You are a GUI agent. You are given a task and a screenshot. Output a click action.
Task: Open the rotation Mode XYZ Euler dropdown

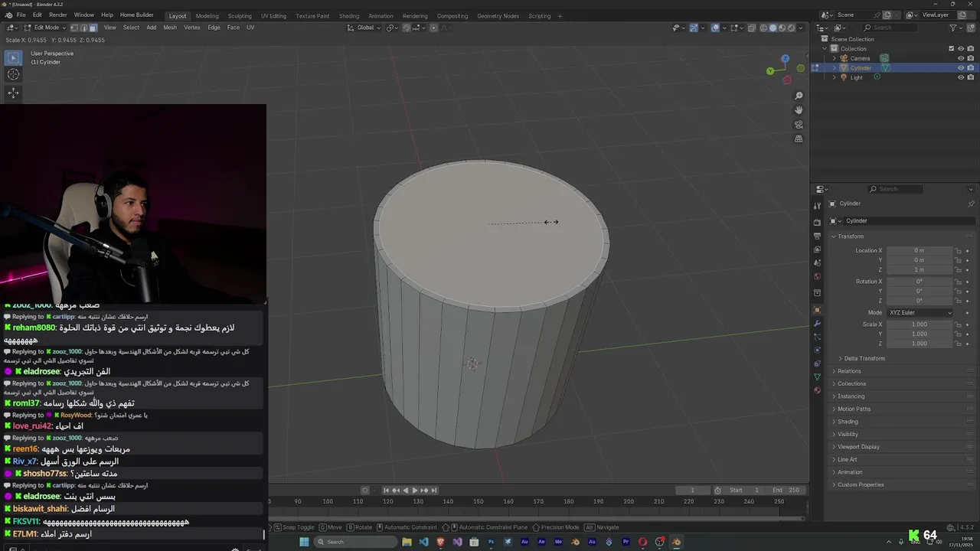point(920,312)
